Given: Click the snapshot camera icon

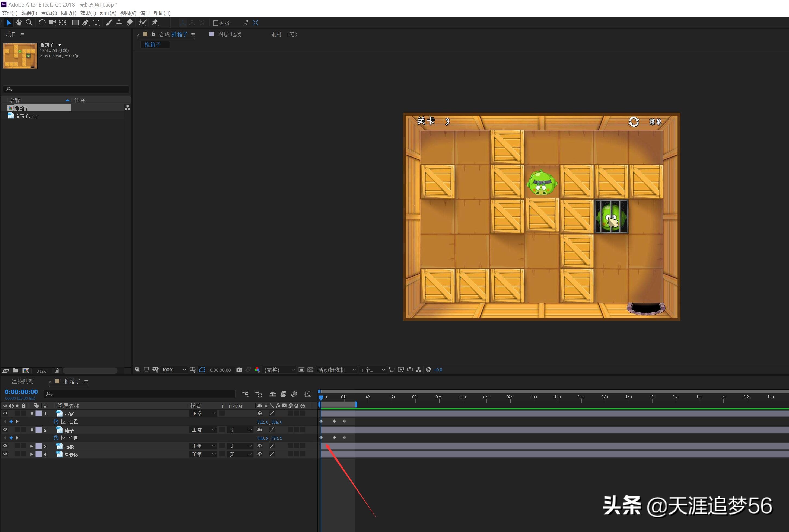Looking at the screenshot, I should click(239, 370).
